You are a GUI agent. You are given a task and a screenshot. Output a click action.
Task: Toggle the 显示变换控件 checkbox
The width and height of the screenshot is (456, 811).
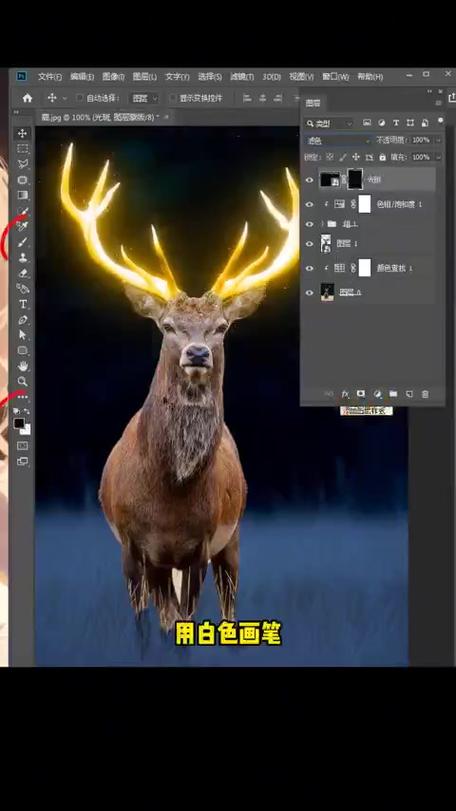click(x=173, y=98)
